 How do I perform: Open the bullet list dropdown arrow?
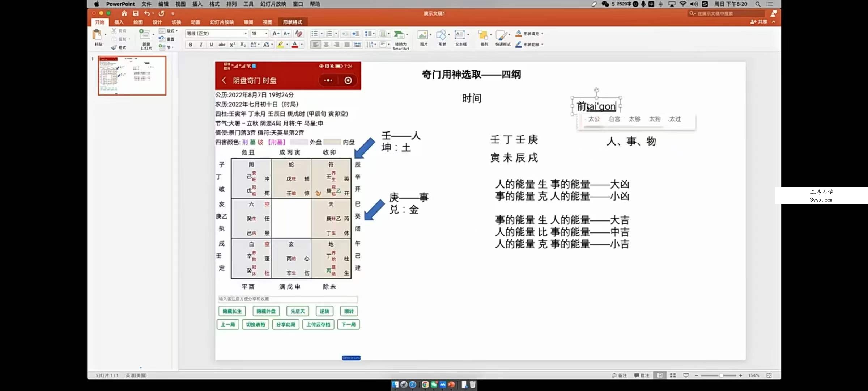(322, 34)
